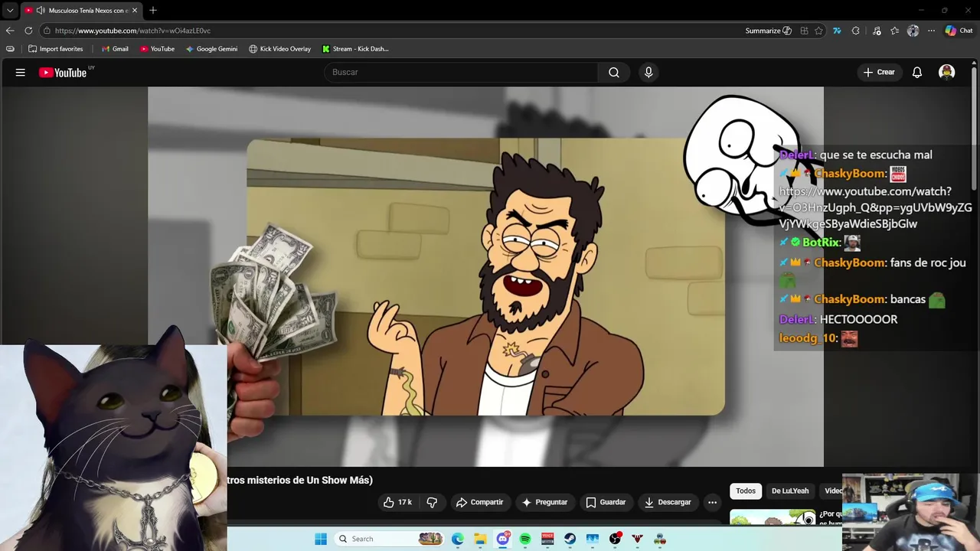Open the Edge profile avatar

pyautogui.click(x=913, y=31)
